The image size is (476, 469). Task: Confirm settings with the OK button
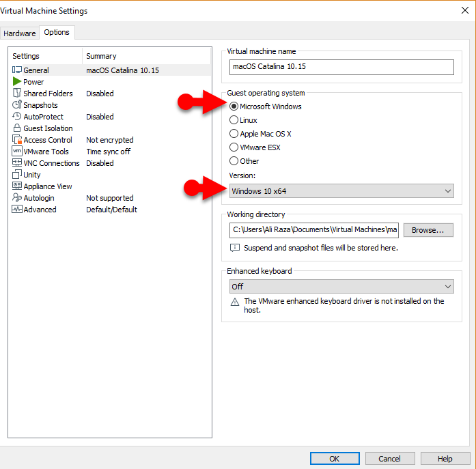coord(334,459)
